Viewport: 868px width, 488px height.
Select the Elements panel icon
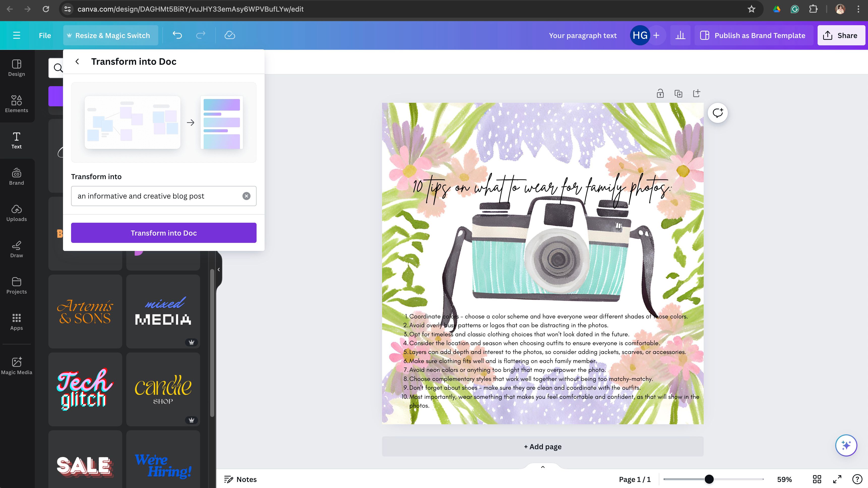point(16,104)
